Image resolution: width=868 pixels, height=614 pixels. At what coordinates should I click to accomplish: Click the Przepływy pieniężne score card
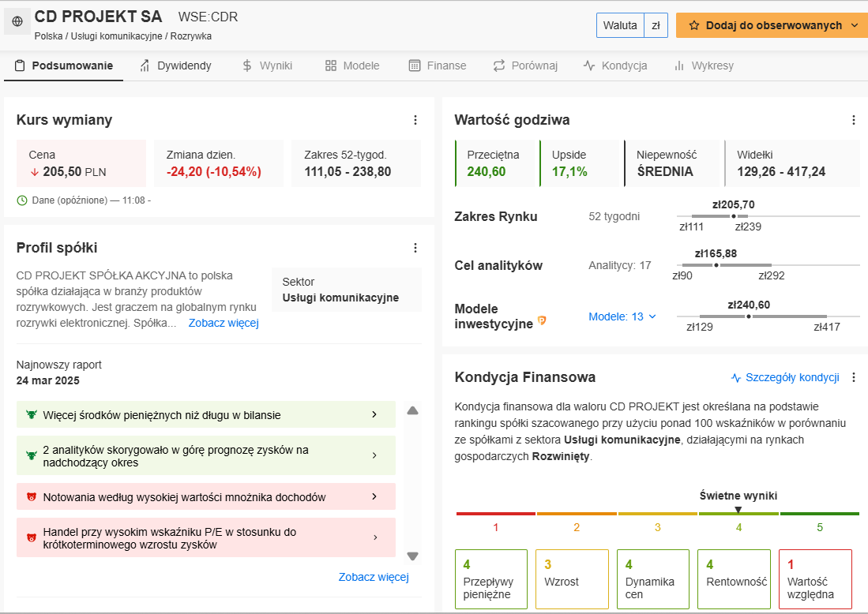491,579
